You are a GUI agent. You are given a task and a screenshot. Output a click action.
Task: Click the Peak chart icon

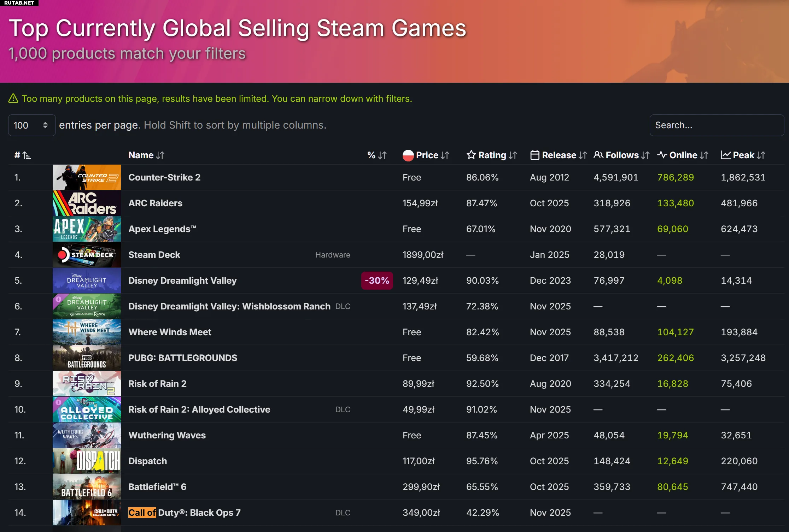coord(725,155)
